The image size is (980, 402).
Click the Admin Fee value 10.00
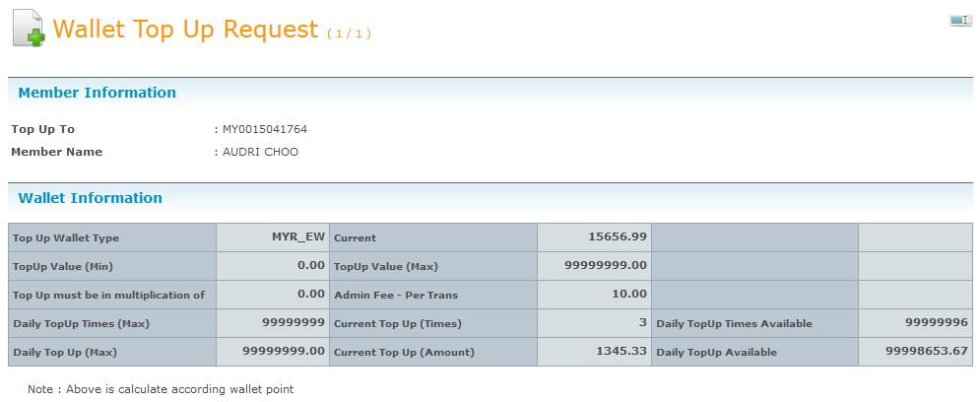627,294
